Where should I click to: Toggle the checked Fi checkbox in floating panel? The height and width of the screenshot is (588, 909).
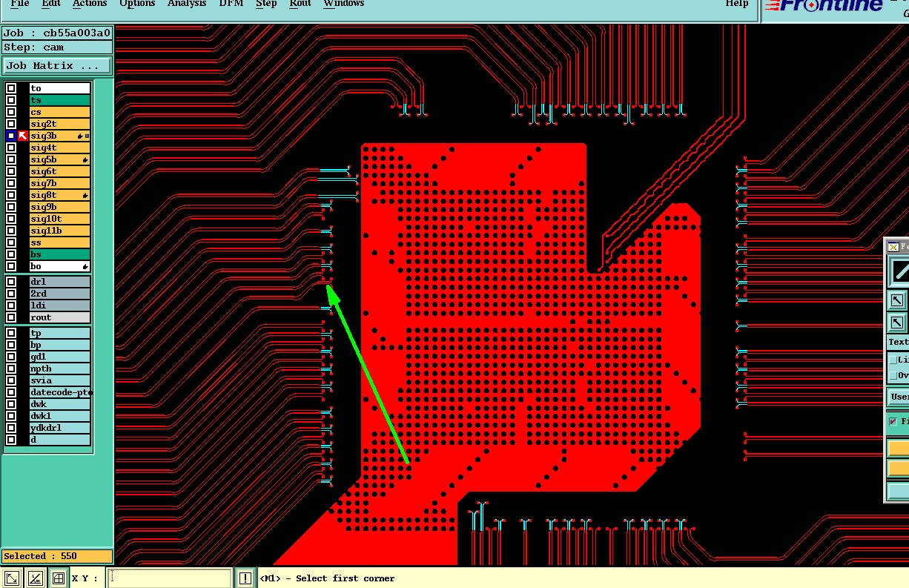click(893, 421)
